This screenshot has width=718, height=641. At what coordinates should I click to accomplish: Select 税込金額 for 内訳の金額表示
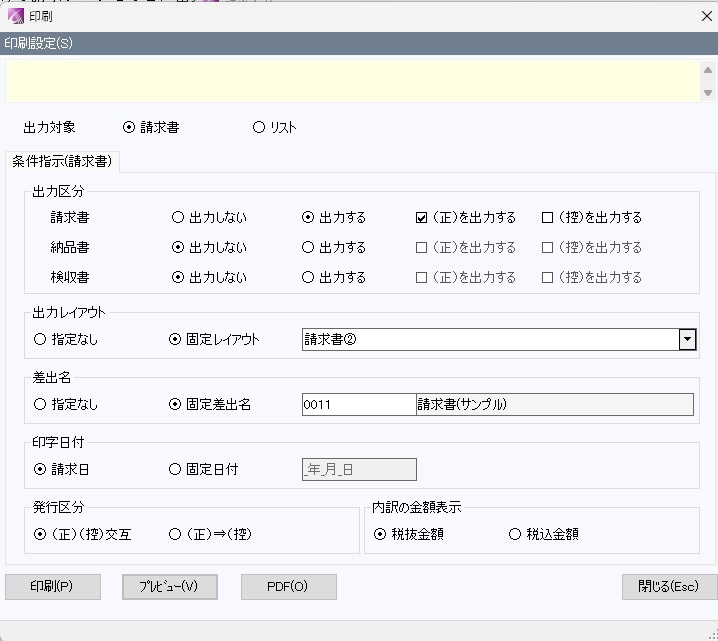point(544,534)
